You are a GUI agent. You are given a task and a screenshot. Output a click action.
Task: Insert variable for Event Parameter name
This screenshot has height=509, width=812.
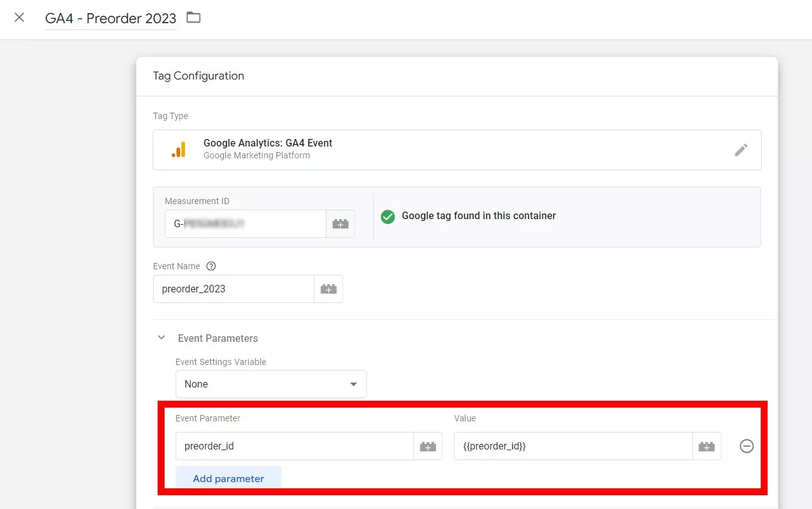tap(428, 446)
